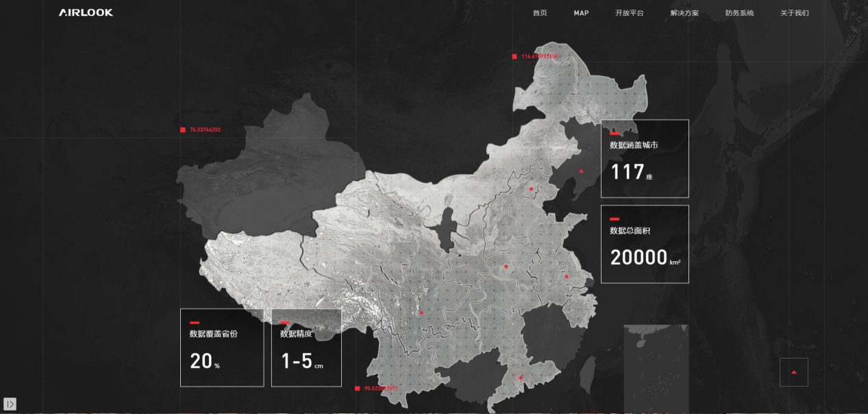Select the circled red city dot in southern Guangdong
The image size is (868, 414).
(521, 378)
